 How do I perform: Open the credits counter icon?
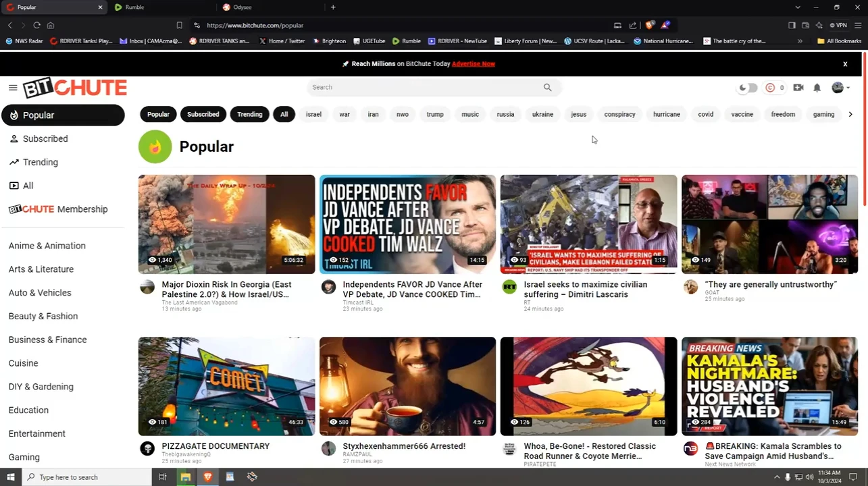tap(770, 88)
